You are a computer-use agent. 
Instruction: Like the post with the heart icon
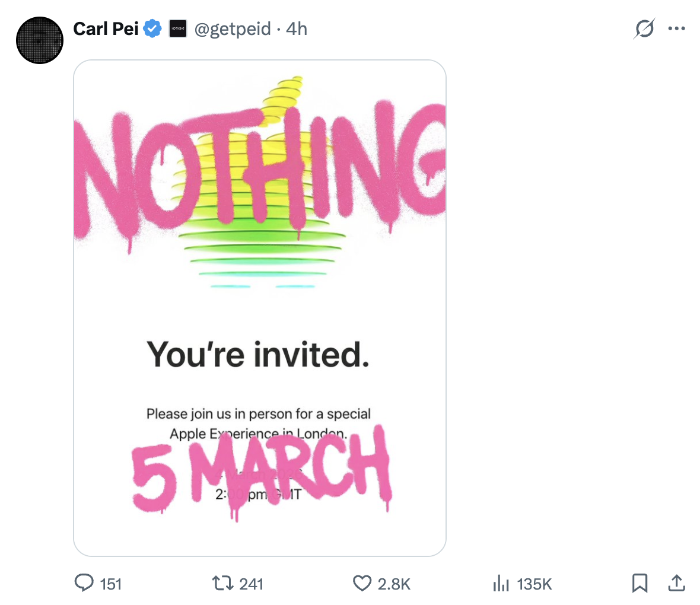(362, 584)
